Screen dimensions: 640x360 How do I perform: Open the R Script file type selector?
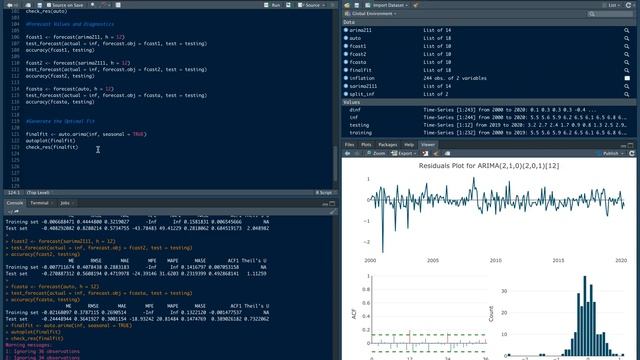click(324, 192)
